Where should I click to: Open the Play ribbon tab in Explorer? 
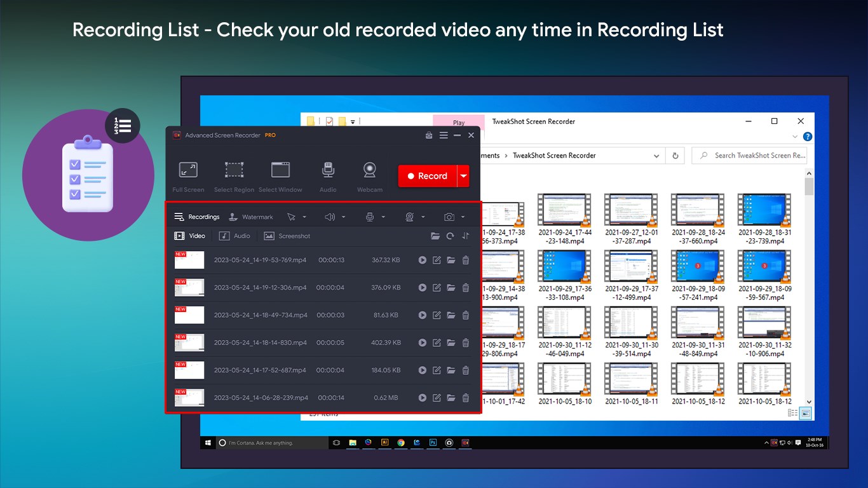pos(459,123)
